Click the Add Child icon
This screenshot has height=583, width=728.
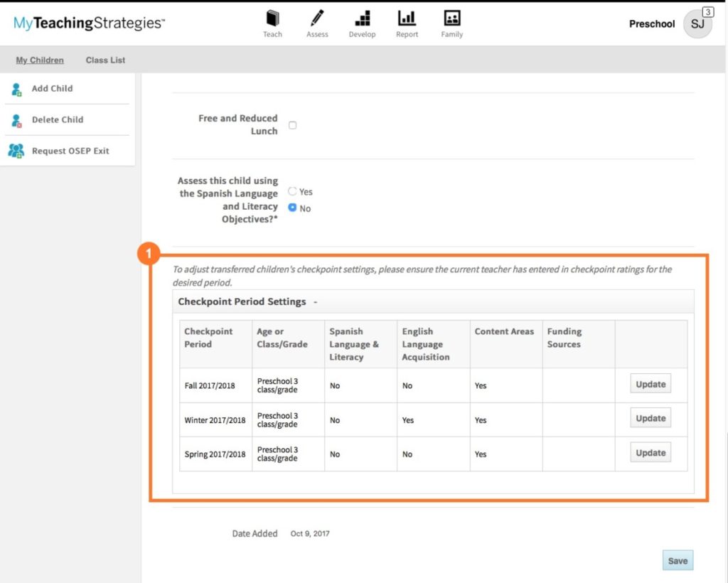tap(16, 89)
